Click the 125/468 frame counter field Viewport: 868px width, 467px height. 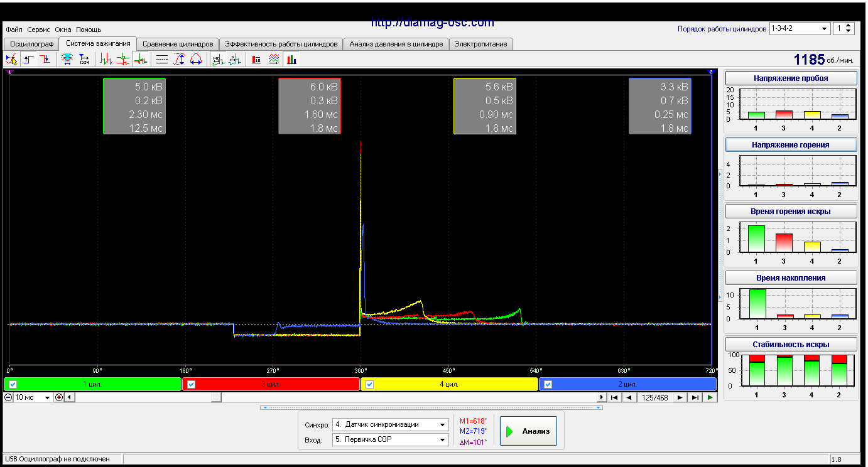(x=655, y=397)
